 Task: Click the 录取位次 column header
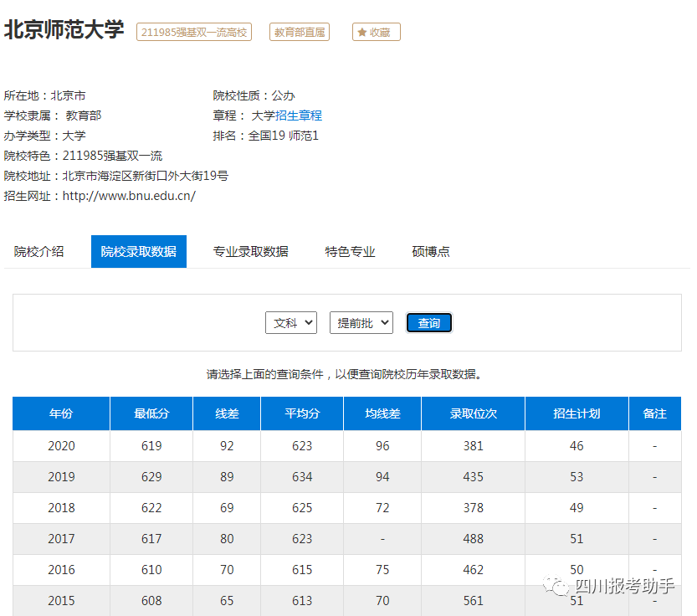coord(473,413)
